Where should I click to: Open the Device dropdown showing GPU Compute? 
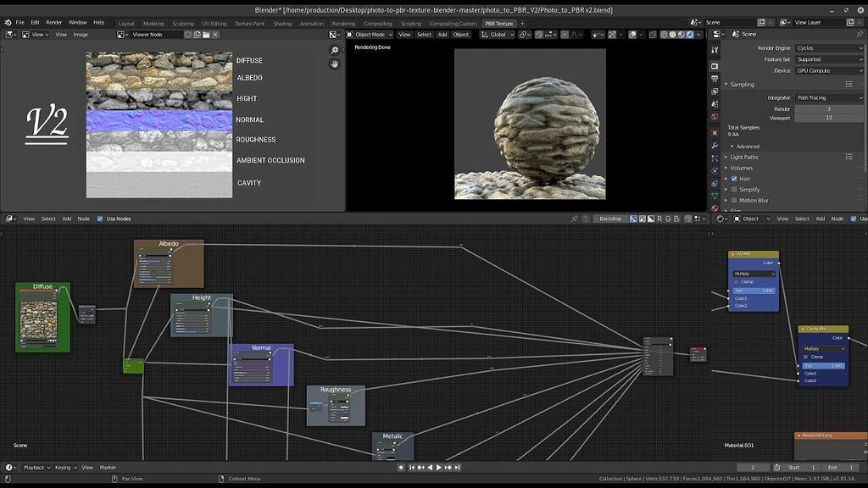(829, 71)
